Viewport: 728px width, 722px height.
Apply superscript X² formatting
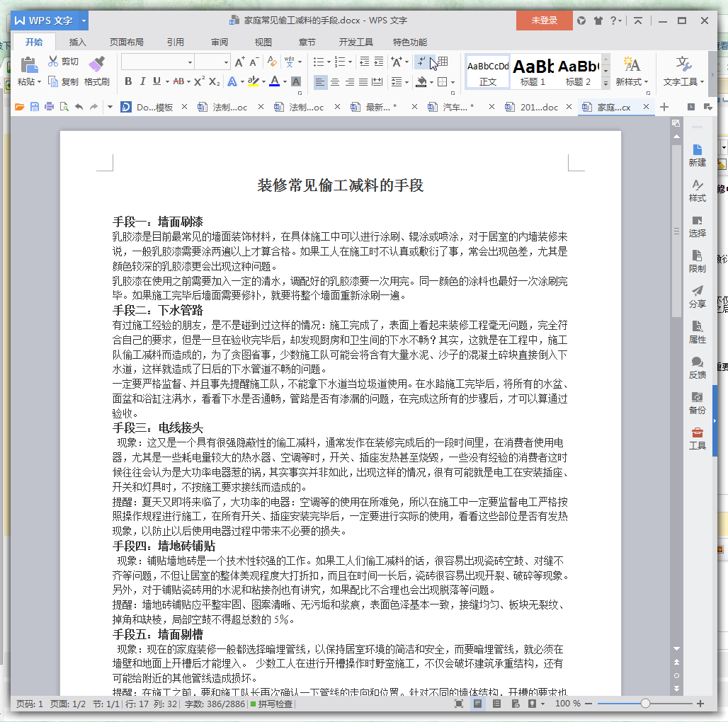pyautogui.click(x=199, y=81)
